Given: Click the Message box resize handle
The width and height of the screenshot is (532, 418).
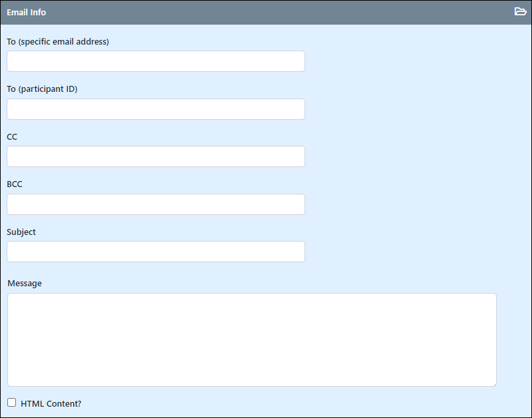Looking at the screenshot, I should pyautogui.click(x=494, y=384).
